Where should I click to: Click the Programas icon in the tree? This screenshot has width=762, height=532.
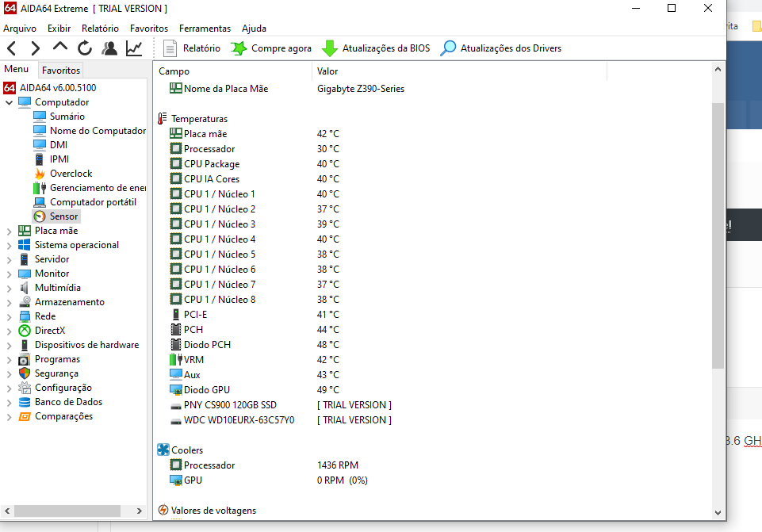click(x=25, y=359)
